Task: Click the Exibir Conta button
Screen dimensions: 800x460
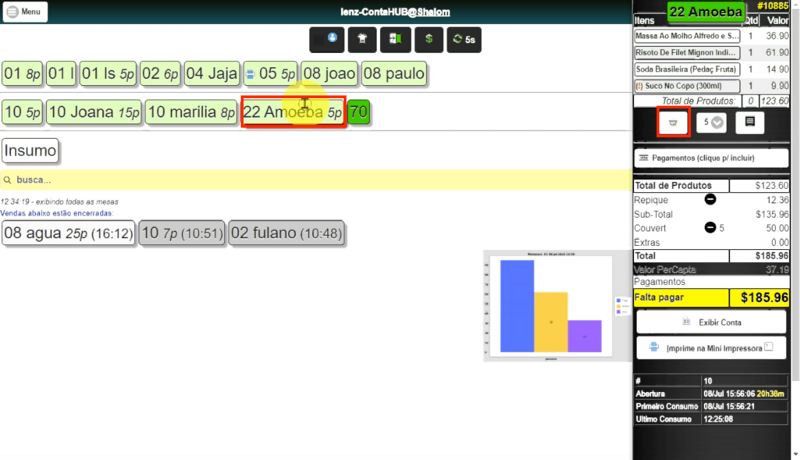Action: pos(711,322)
